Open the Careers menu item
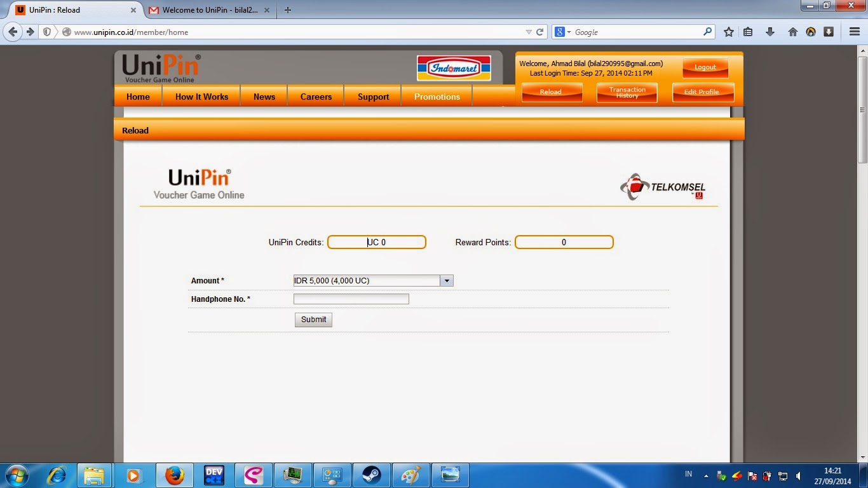This screenshot has height=488, width=868. pyautogui.click(x=316, y=97)
